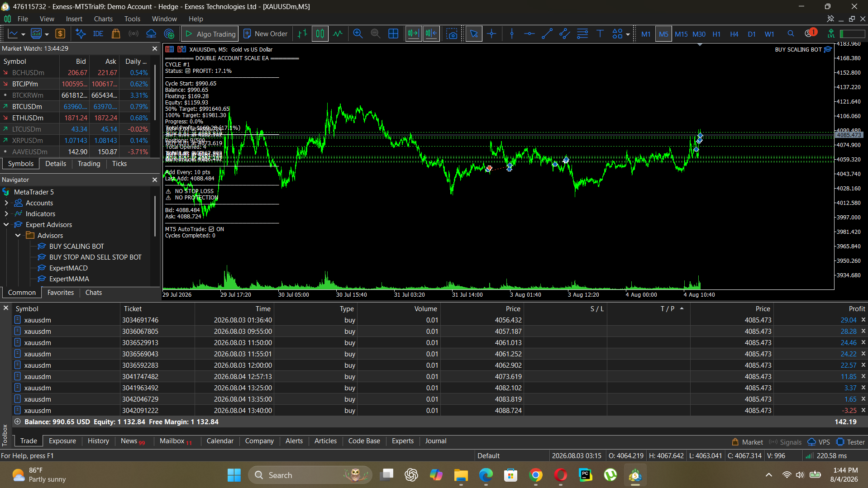Expand the Accounts tree node

(x=6, y=203)
